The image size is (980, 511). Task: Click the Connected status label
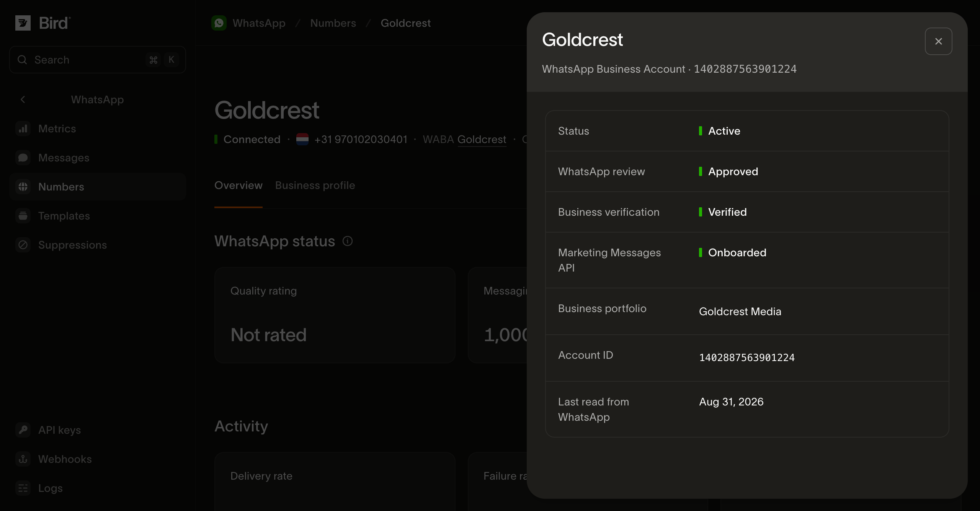click(x=252, y=139)
